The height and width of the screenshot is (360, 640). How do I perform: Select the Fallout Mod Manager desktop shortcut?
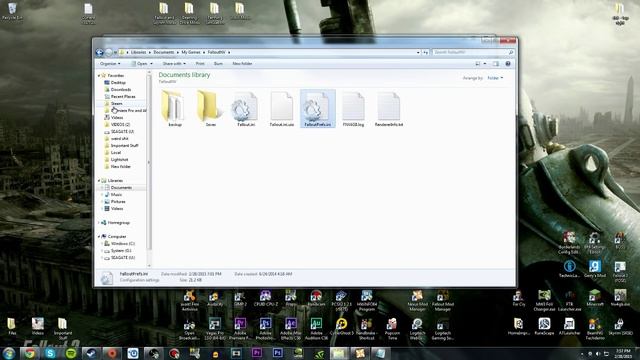442,301
